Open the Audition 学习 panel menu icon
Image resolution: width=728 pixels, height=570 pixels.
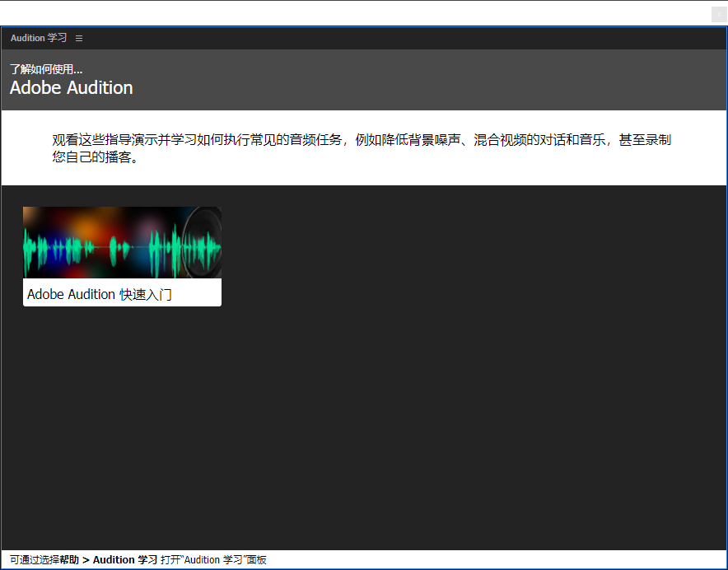(x=79, y=38)
